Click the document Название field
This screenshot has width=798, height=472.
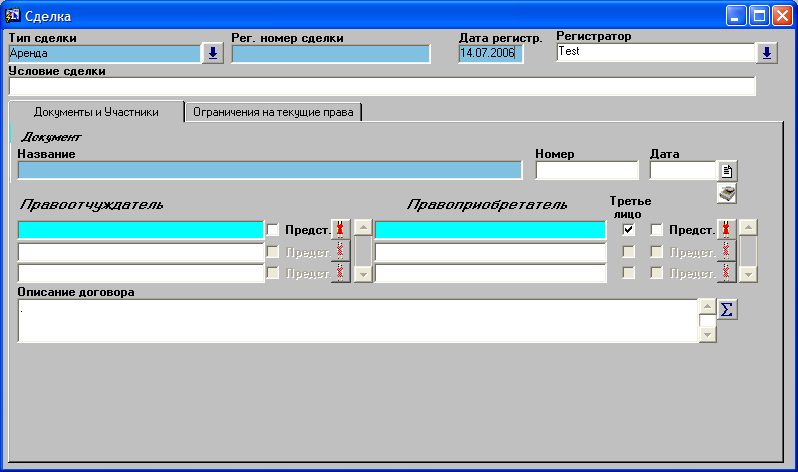(x=270, y=170)
